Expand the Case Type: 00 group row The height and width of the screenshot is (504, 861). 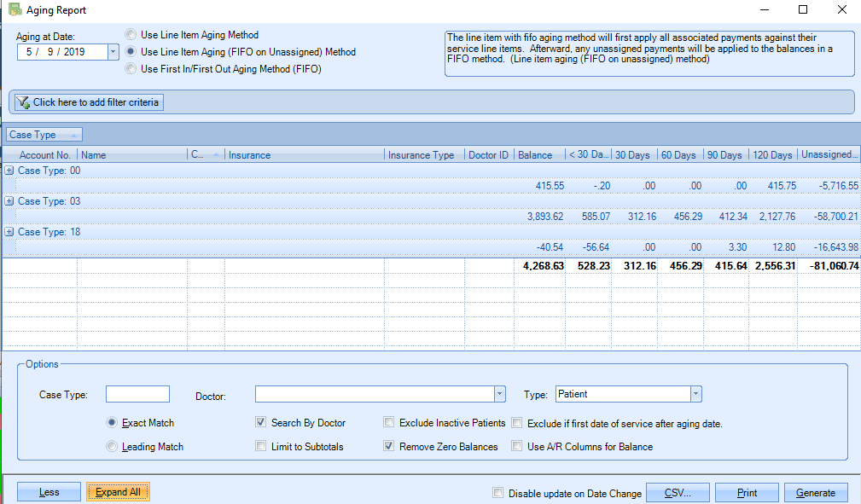8,171
